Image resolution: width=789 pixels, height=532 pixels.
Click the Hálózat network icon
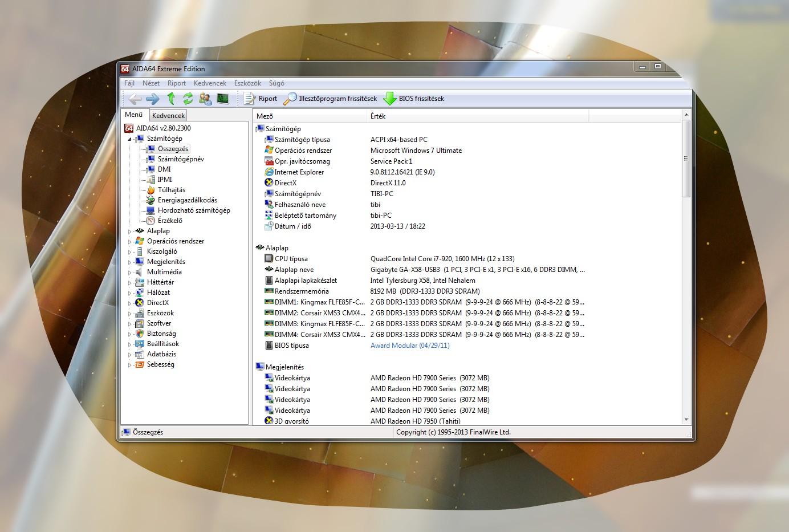(140, 293)
